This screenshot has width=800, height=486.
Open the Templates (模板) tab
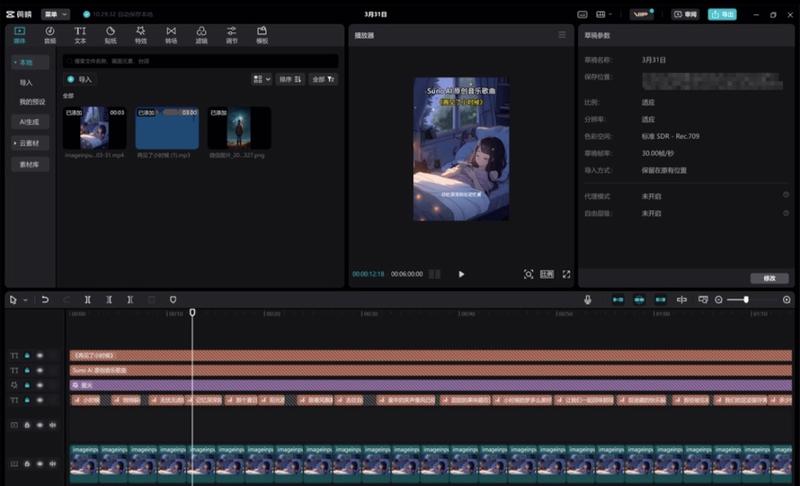pyautogui.click(x=262, y=35)
